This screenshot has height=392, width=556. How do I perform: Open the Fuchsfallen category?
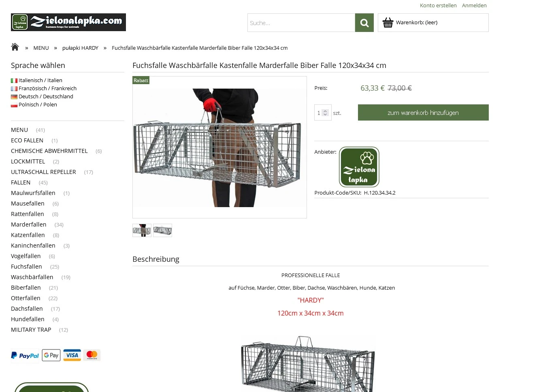26,267
